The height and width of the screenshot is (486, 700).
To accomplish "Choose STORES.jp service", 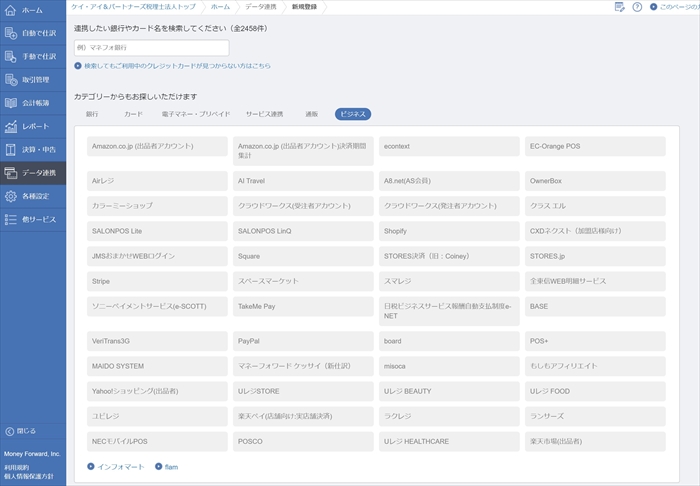I will pos(595,256).
